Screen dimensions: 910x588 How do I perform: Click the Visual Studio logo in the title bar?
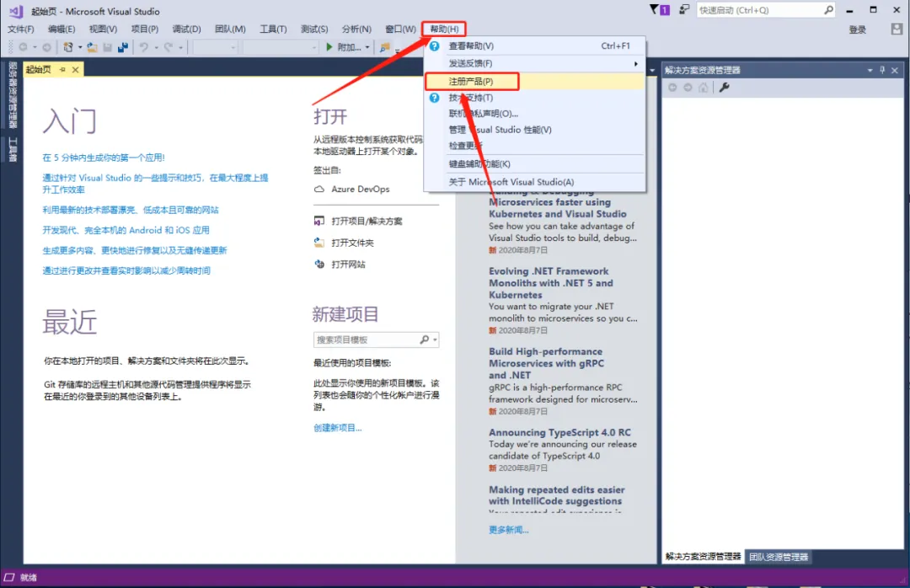16,10
